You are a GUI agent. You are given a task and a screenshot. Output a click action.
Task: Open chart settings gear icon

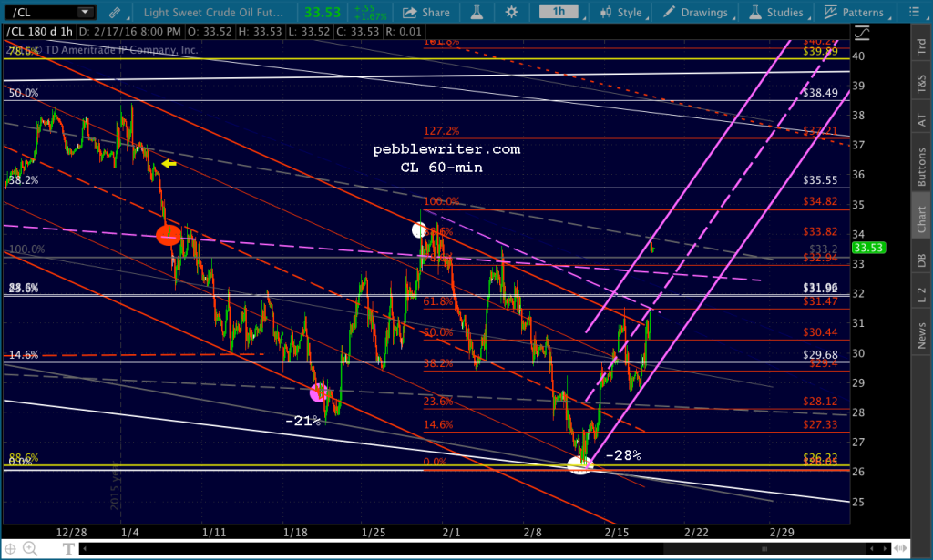511,12
